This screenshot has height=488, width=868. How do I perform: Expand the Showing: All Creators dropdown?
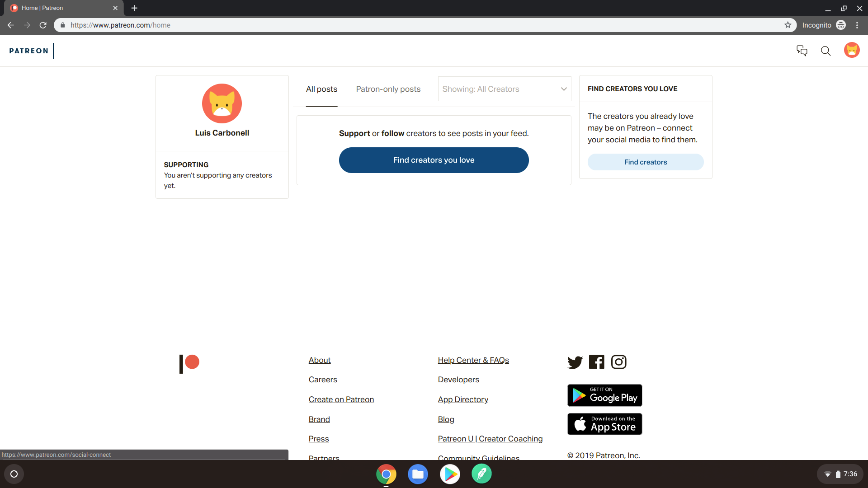tap(504, 89)
